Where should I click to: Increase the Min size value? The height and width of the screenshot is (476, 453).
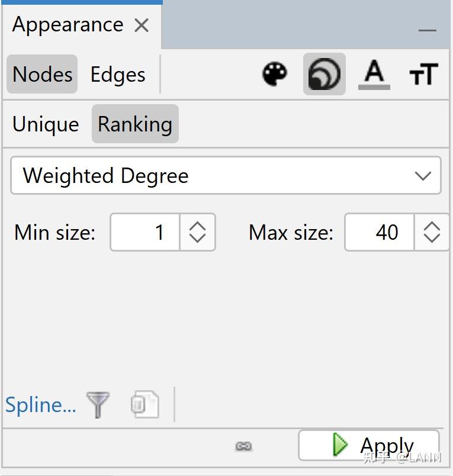tap(197, 226)
